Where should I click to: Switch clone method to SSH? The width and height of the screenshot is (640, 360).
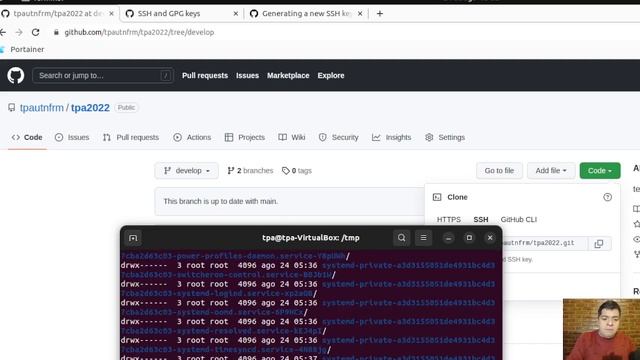pyautogui.click(x=481, y=220)
